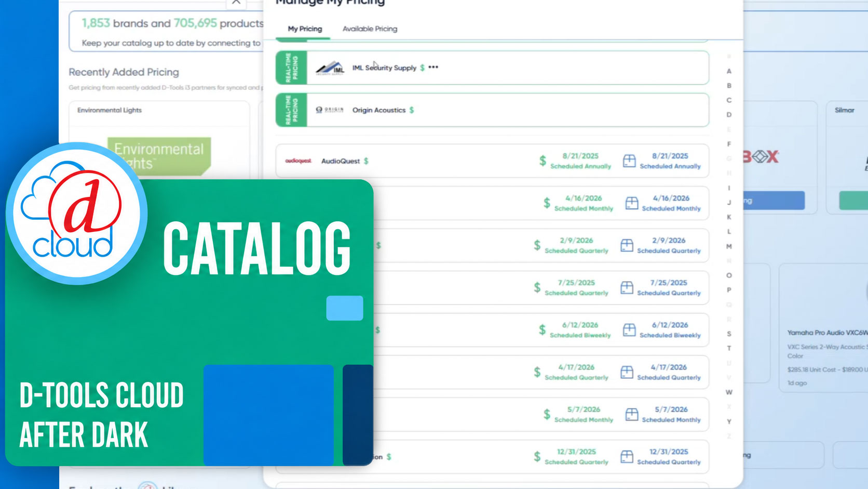Click the box icon in the 2/9/2026 row
The height and width of the screenshot is (489, 868).
pos(627,245)
